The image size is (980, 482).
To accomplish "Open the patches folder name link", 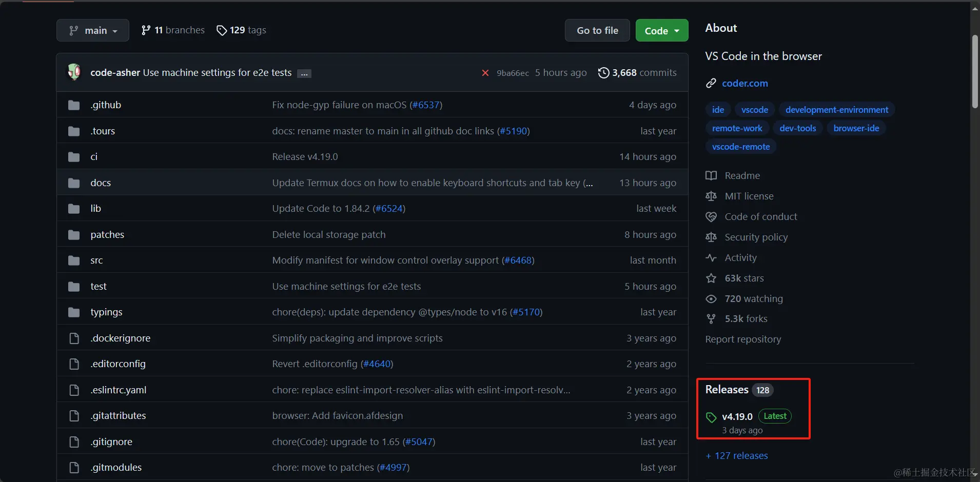I will click(107, 235).
